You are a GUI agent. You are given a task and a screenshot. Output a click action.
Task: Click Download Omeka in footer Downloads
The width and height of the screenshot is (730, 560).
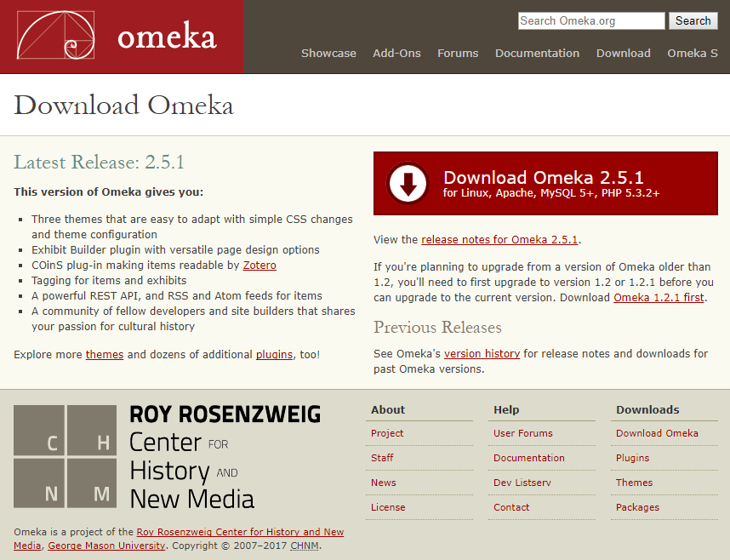[x=657, y=433]
